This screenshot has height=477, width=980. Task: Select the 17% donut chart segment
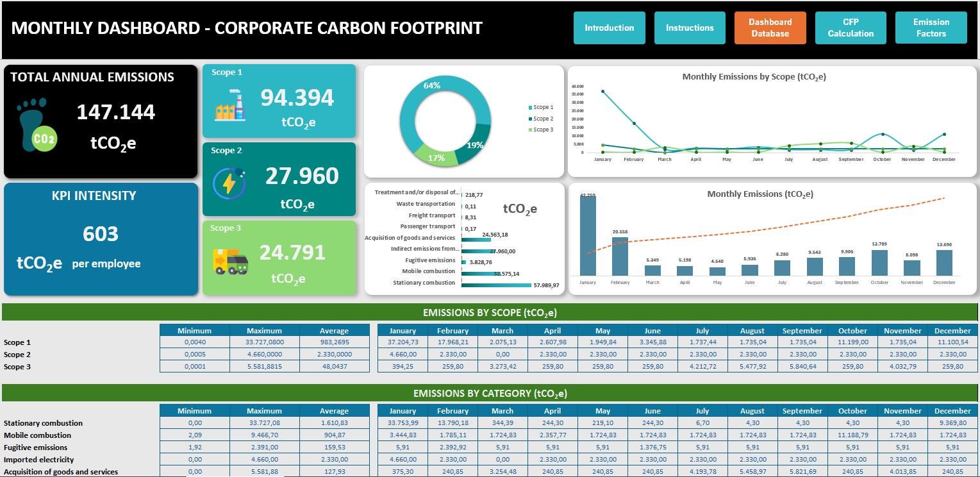pos(436,156)
